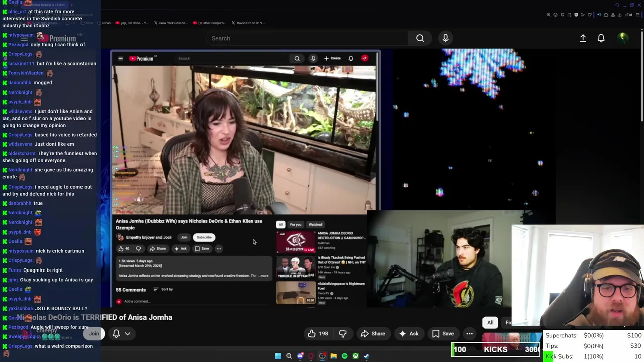Click the inner Create button
The image size is (644, 362).
332,59
